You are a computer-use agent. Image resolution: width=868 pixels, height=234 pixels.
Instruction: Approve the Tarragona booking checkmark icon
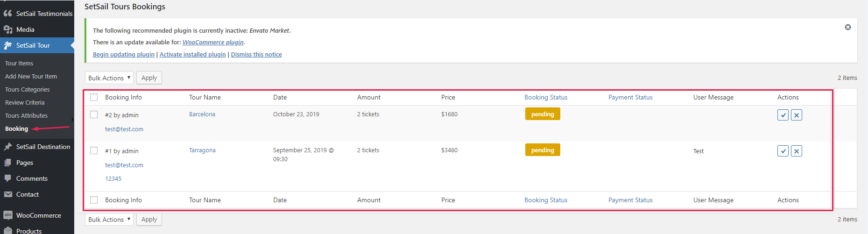coord(783,151)
